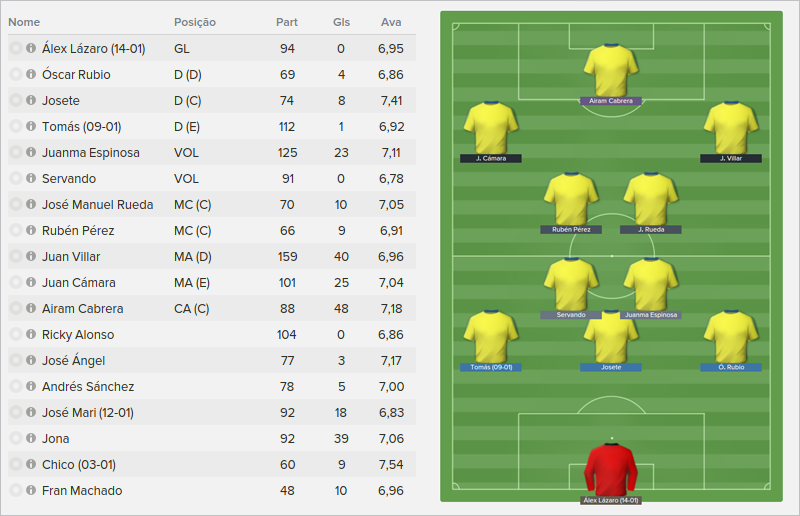
Task: Click info icon next to Jona
Action: (x=31, y=438)
